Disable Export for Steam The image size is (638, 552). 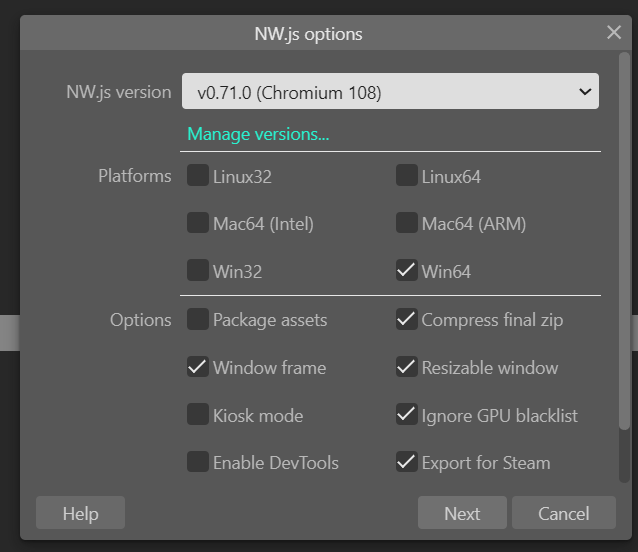pyautogui.click(x=406, y=462)
